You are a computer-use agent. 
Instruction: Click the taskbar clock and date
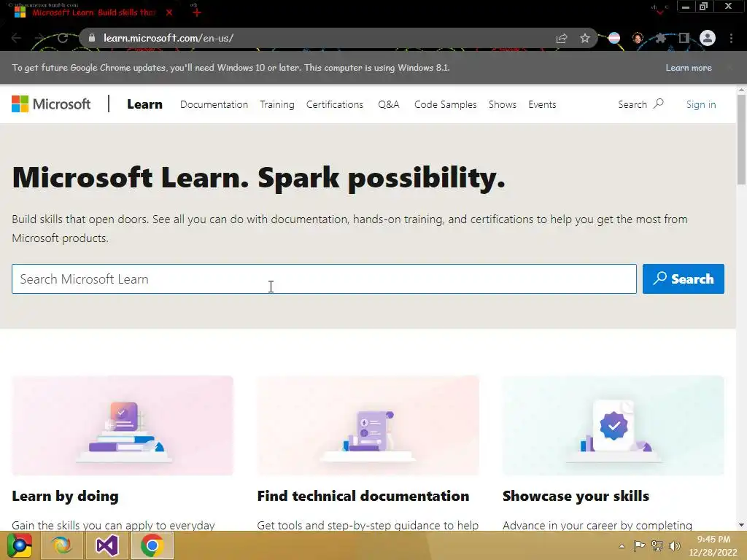(713, 545)
